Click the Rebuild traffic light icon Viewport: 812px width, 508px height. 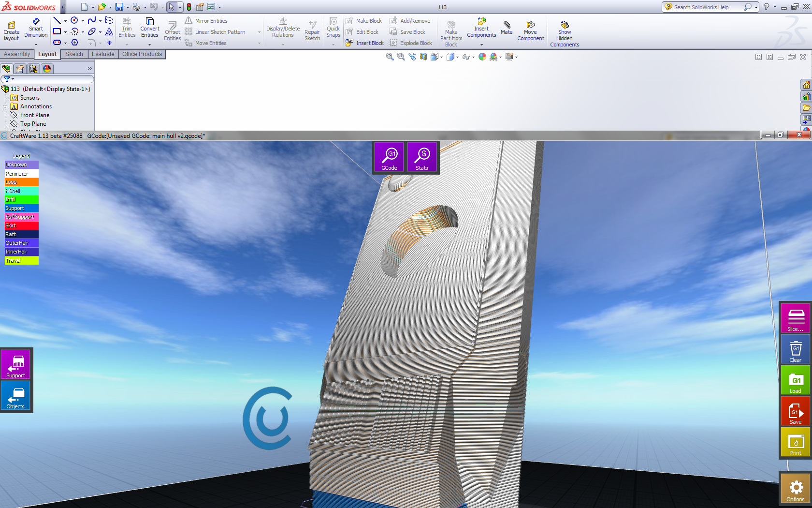click(189, 7)
